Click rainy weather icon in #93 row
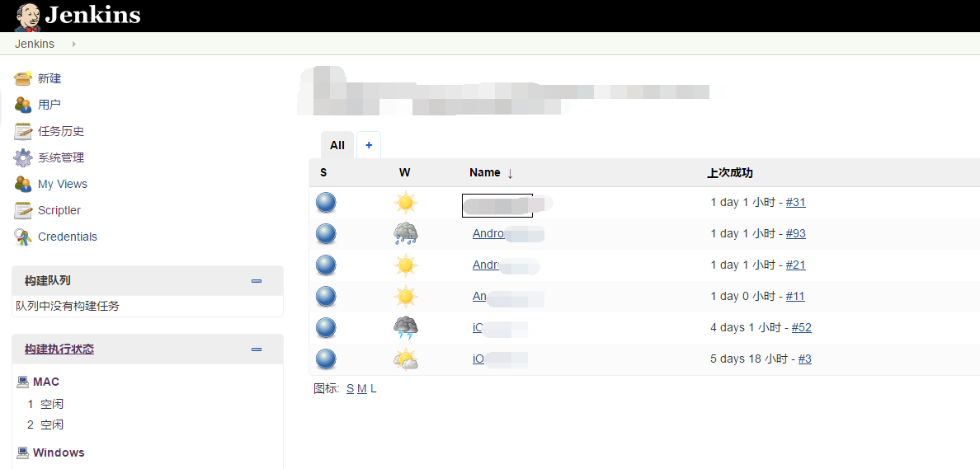 [406, 234]
